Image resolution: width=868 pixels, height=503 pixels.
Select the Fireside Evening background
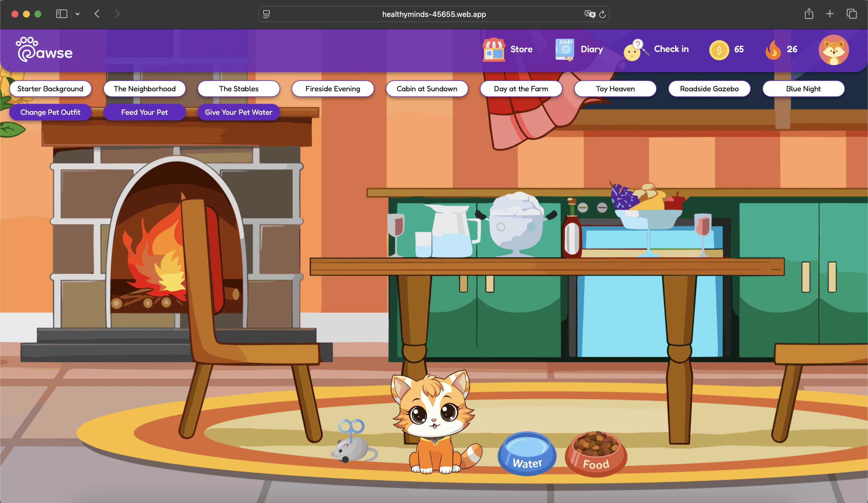332,89
